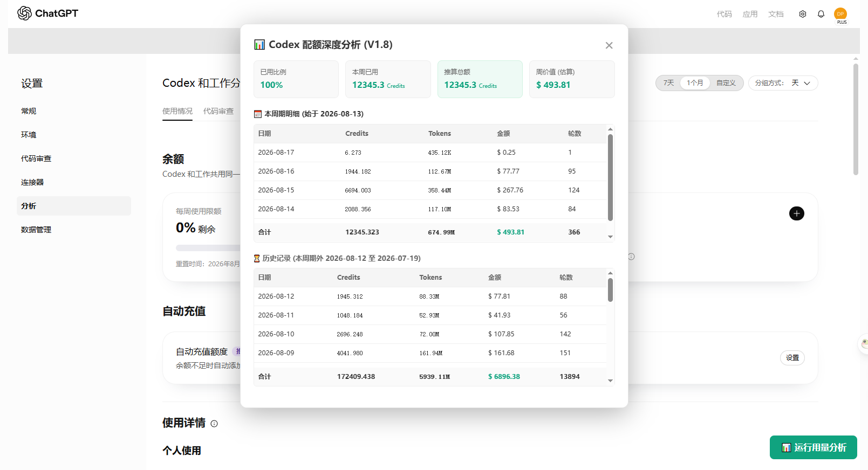
Task: Click the 2026-08-14 row date
Action: coord(276,209)
